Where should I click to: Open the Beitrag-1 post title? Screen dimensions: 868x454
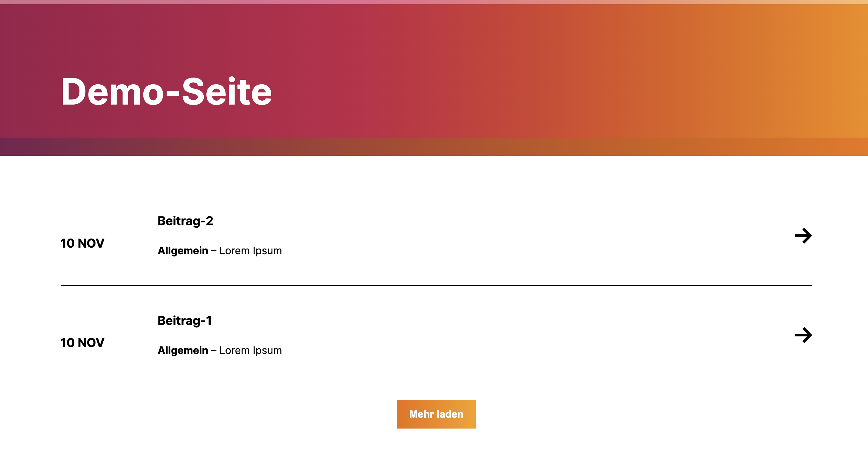click(x=185, y=321)
